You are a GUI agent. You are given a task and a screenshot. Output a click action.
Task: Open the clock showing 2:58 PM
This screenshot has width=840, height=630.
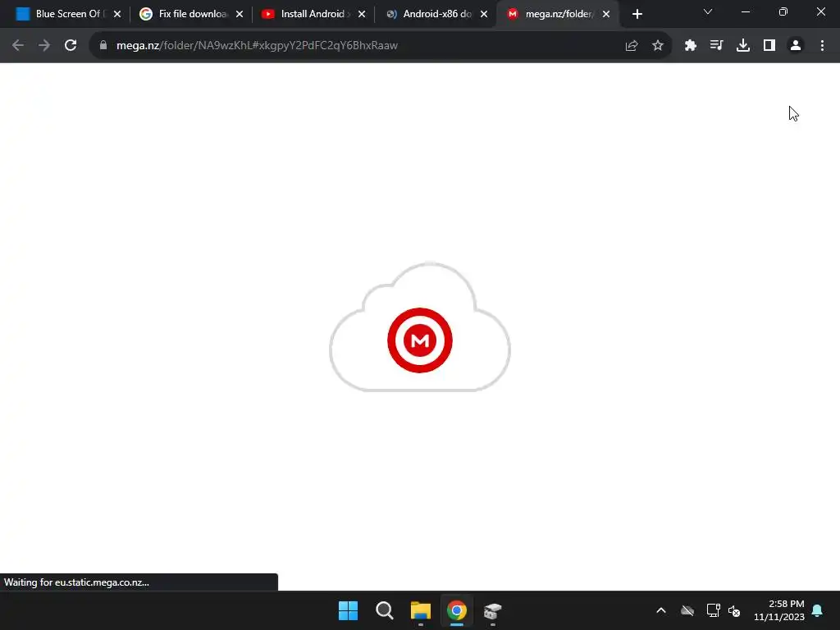[x=779, y=610]
